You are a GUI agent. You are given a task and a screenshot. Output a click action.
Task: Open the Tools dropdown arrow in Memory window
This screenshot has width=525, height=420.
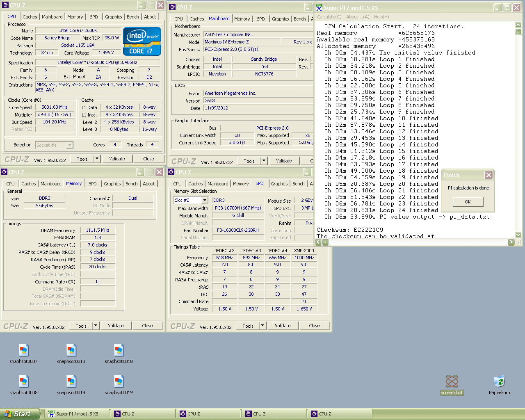96,326
